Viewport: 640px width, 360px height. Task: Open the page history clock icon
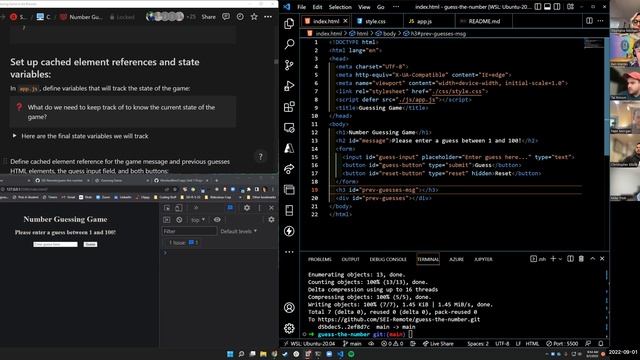point(240,17)
